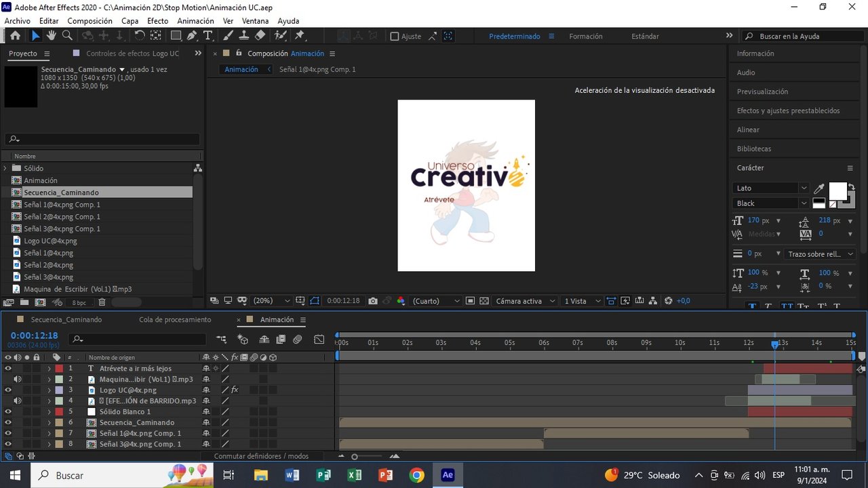This screenshot has width=868, height=488.
Task: Toggle visibility of Señal 3@4x.png Comp. 1 layer
Action: pos(8,445)
